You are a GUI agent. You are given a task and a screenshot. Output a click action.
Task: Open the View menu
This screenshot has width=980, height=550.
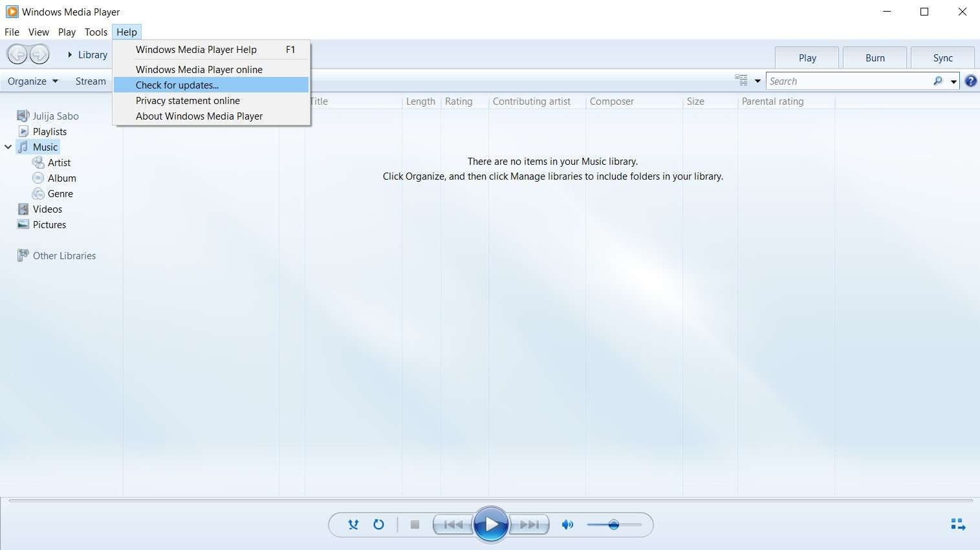(39, 32)
